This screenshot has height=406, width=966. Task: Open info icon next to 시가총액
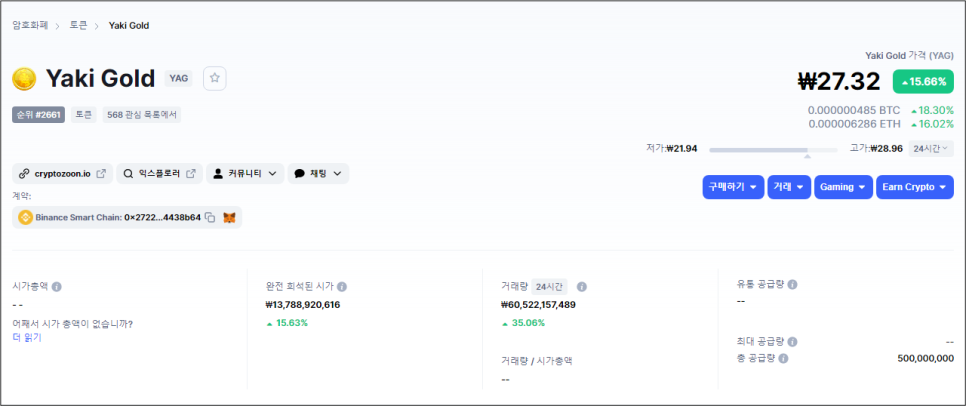pos(56,286)
